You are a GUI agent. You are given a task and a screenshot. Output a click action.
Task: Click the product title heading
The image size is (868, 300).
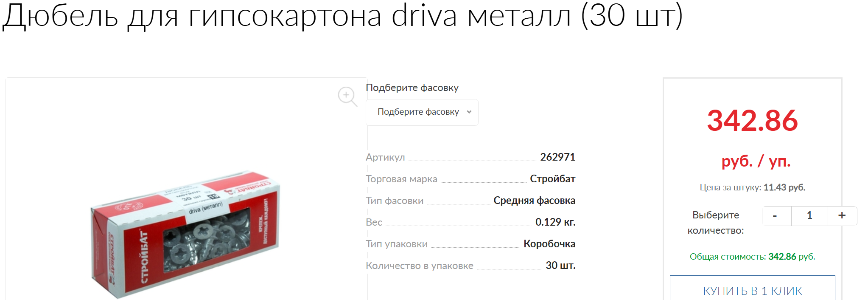[x=342, y=16]
